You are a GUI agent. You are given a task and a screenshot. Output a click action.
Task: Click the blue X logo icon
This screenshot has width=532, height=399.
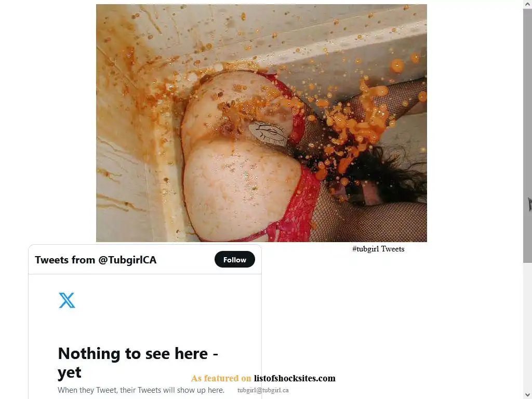click(x=67, y=300)
